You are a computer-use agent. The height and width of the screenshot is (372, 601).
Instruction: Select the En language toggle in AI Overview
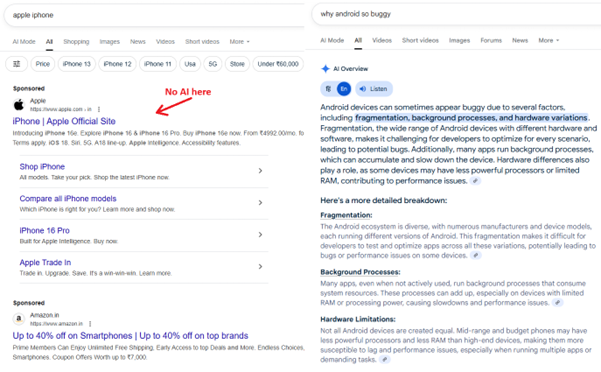pos(344,89)
